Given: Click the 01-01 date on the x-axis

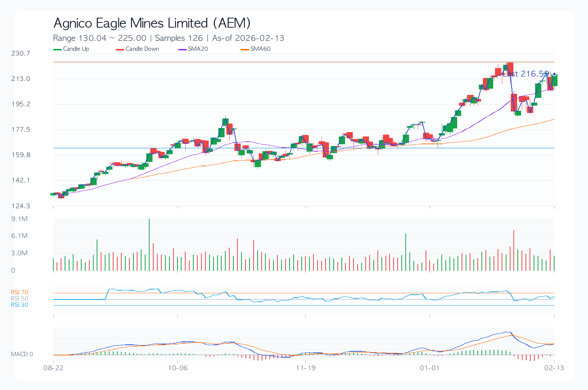Looking at the screenshot, I should [430, 368].
